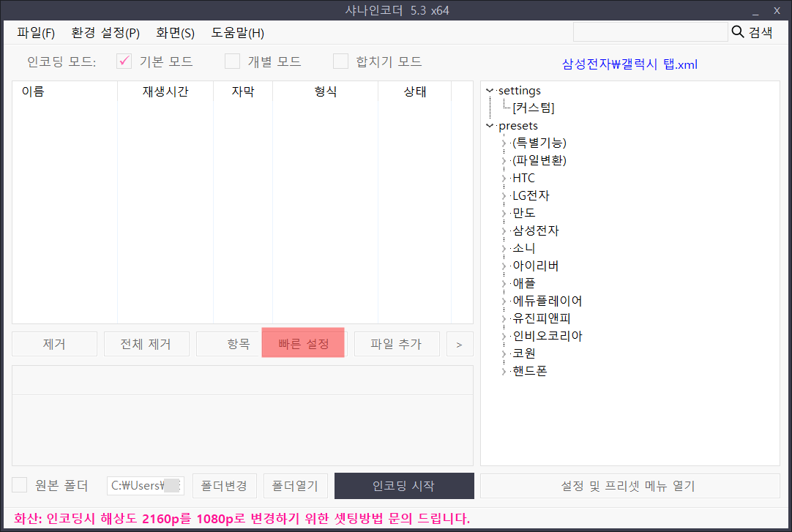Open the 환경 설정(P) menu

105,33
